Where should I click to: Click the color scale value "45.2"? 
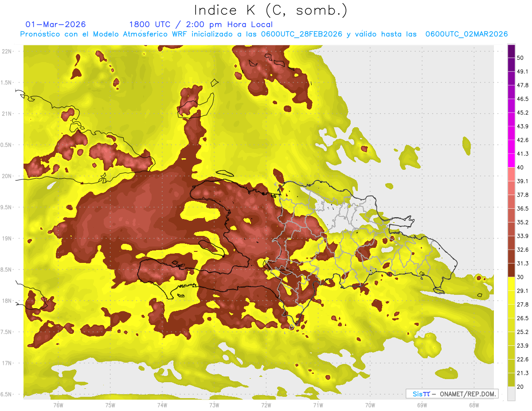pos(523,113)
